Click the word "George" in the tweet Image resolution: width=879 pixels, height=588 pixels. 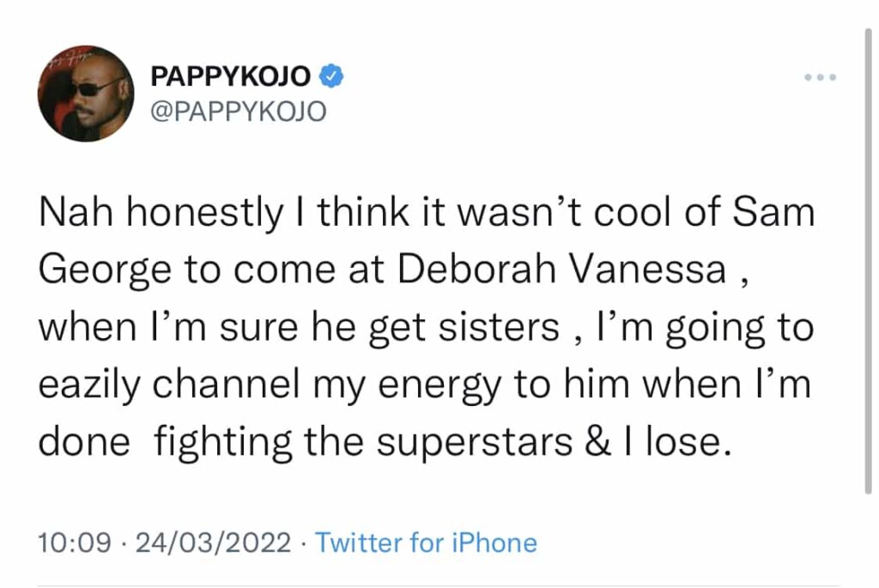click(98, 272)
